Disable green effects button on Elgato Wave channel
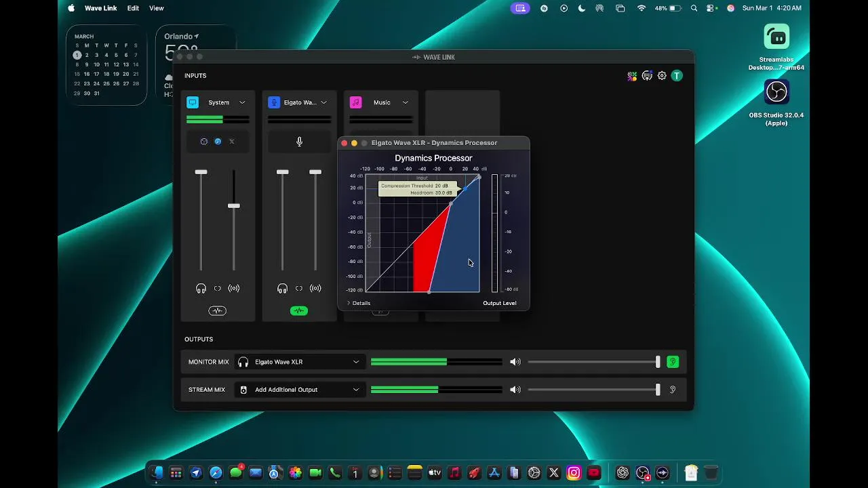 pos(299,311)
